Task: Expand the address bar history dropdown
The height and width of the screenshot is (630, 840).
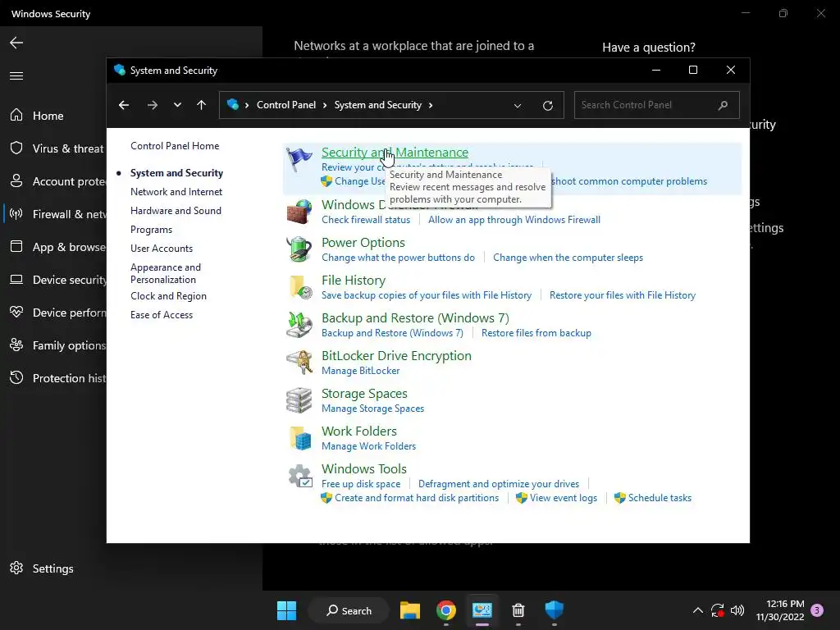Action: click(518, 106)
